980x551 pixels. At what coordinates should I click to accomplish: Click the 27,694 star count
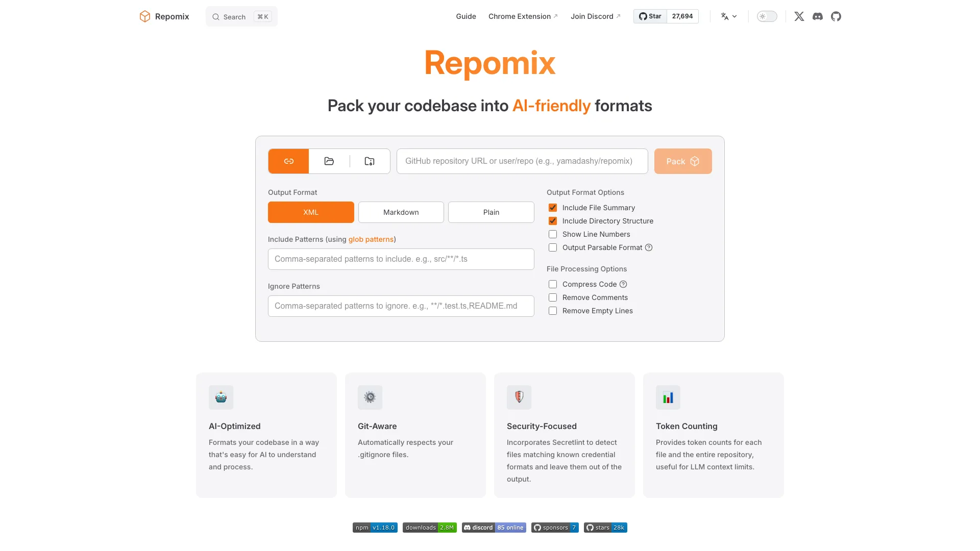[x=682, y=16]
